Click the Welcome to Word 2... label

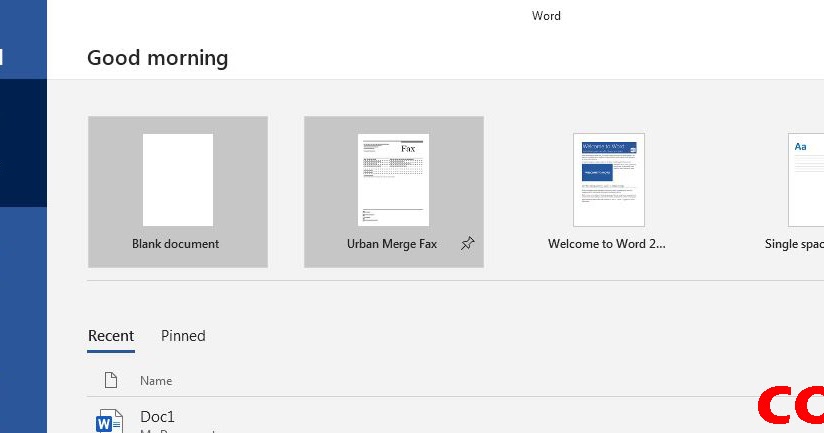(606, 244)
